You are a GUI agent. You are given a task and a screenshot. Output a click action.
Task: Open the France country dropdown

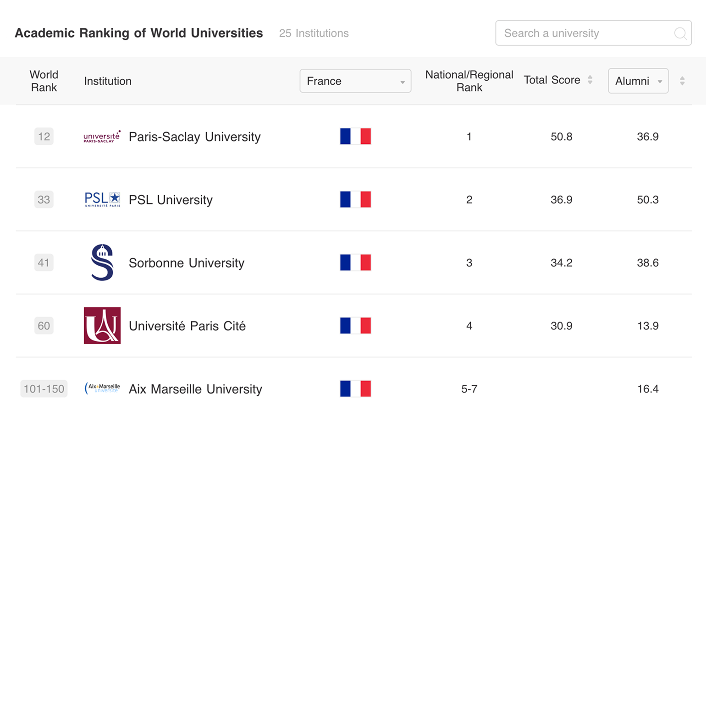coord(355,81)
